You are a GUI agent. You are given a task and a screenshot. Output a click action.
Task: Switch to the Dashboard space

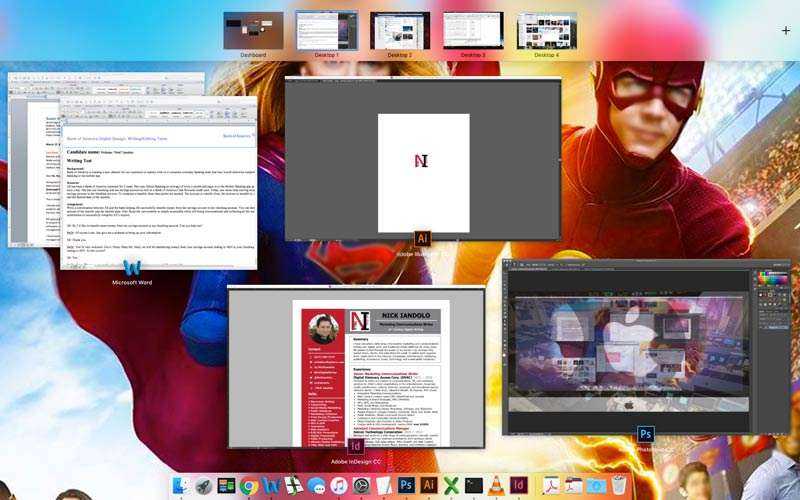[253, 31]
